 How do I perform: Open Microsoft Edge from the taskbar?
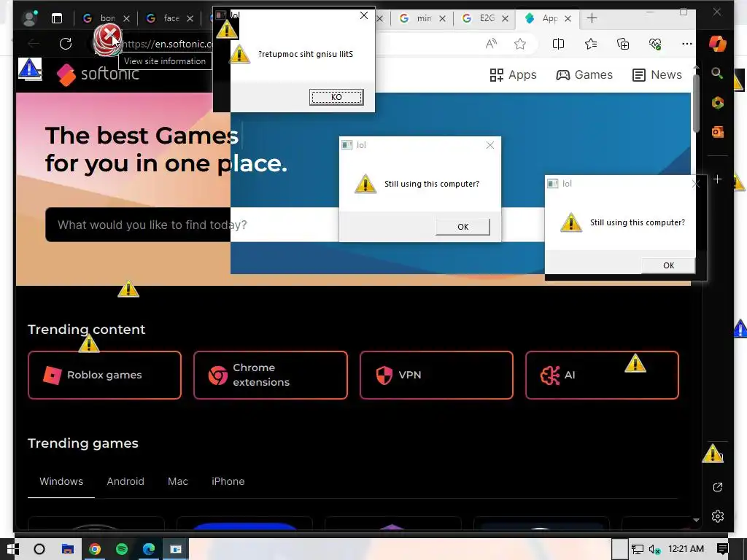[149, 549]
